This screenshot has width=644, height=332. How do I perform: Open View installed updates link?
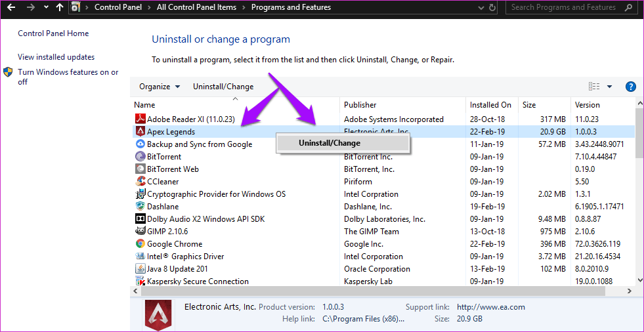56,57
